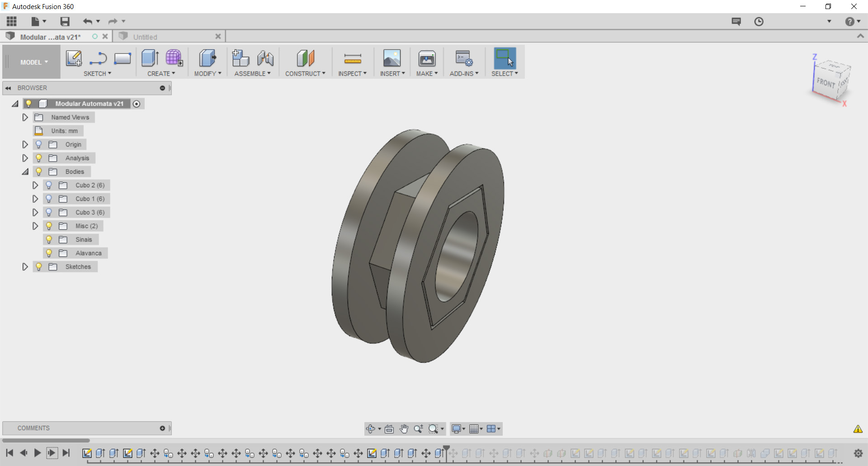Click the FRONT face of the ViewCube

[826, 83]
